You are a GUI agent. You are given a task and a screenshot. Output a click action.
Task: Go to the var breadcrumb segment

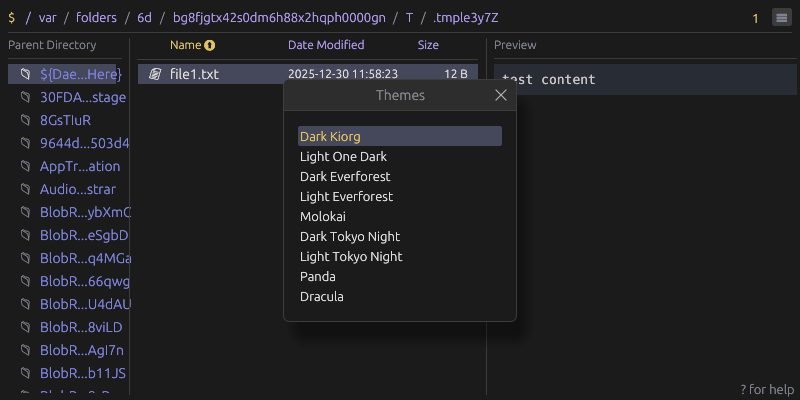click(x=47, y=18)
